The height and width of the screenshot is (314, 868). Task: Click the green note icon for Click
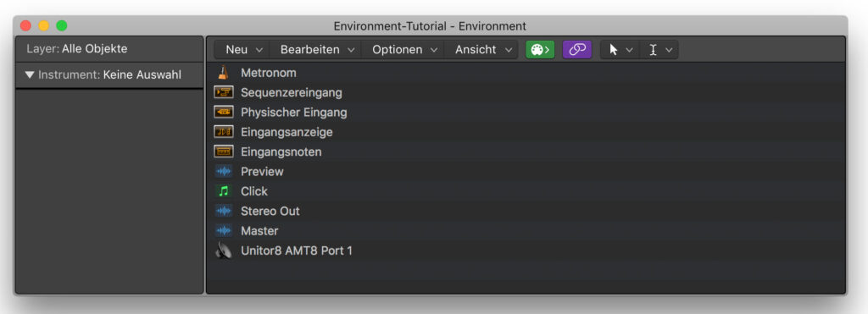pos(224,191)
